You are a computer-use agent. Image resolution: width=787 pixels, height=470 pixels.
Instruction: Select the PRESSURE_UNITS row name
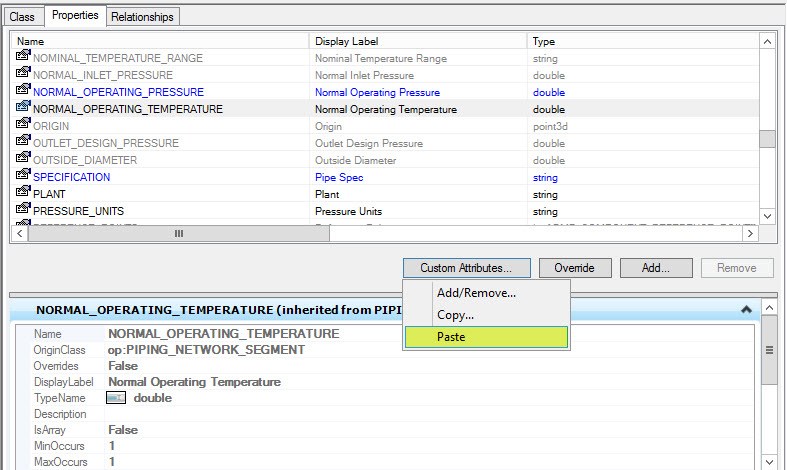[78, 211]
